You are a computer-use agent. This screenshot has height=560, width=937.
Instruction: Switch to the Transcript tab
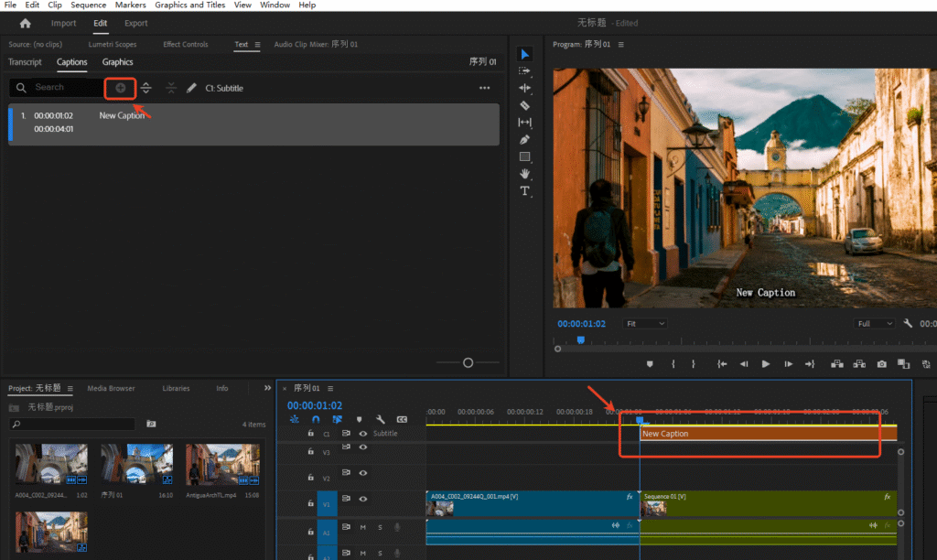coord(25,62)
